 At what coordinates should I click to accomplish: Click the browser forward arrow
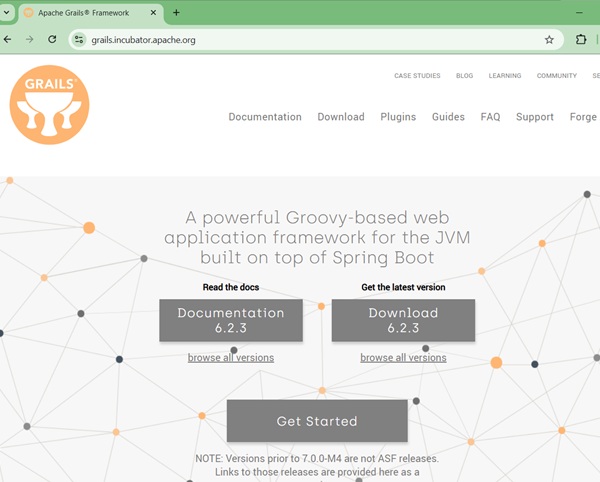tap(29, 39)
